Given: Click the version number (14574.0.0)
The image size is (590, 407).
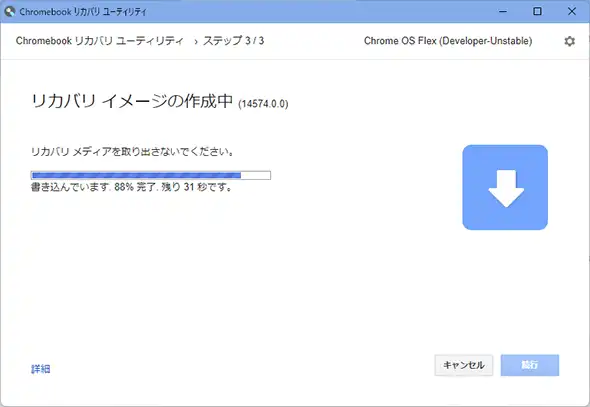Looking at the screenshot, I should (263, 104).
